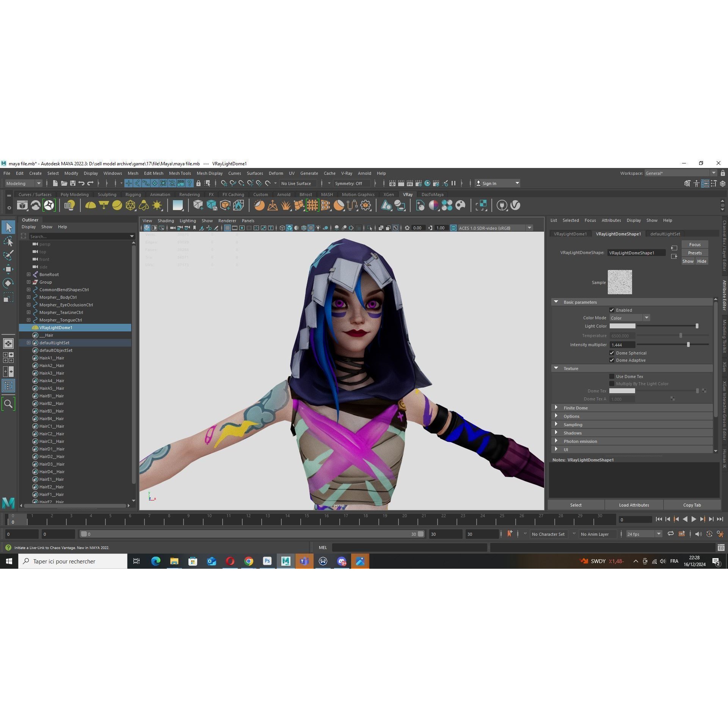The image size is (728, 728).
Task: Click the V-Ray sphere light shelf icon
Action: [117, 206]
